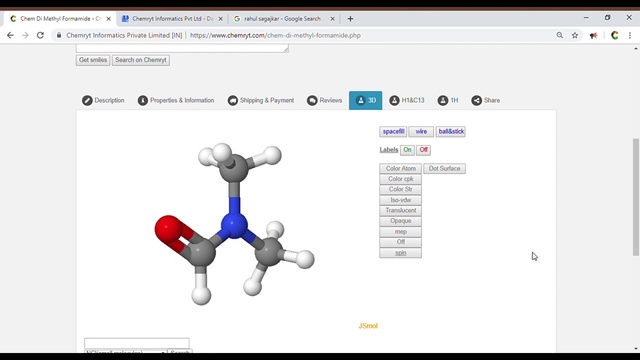This screenshot has height=360, width=640.
Task: Click the blue nitrogen atom in model
Action: 234,225
